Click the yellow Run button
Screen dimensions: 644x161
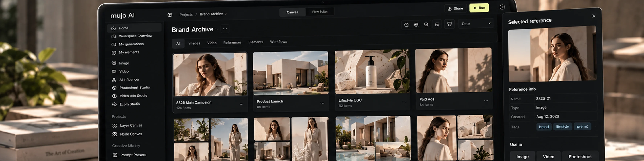[479, 8]
